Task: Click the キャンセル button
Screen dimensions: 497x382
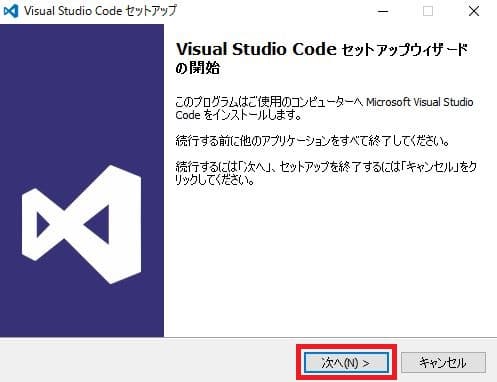Action: (443, 363)
